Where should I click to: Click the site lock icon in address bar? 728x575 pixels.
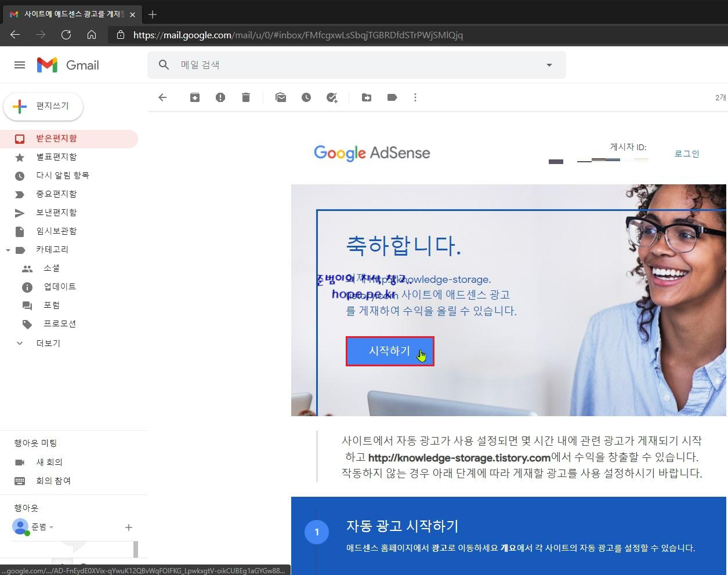121,35
